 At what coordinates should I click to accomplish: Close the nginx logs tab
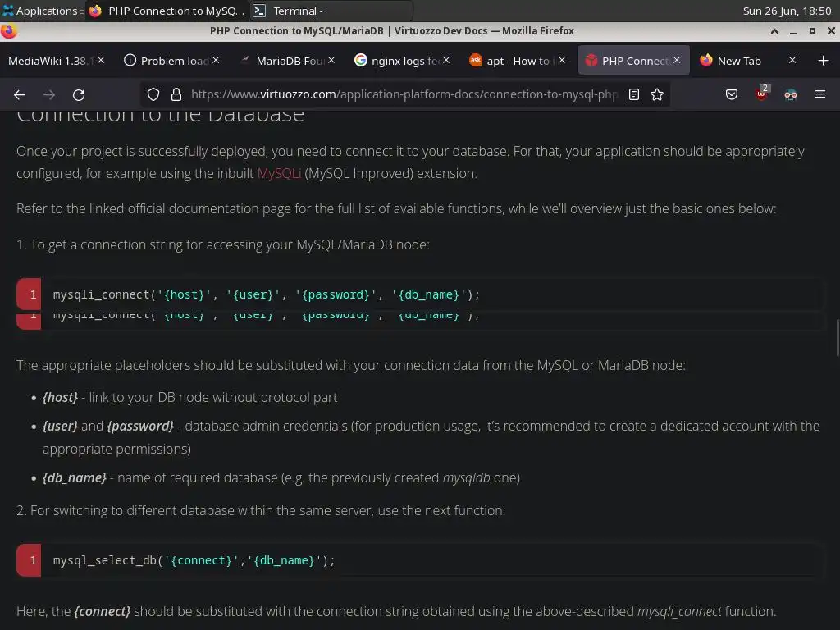(446, 60)
